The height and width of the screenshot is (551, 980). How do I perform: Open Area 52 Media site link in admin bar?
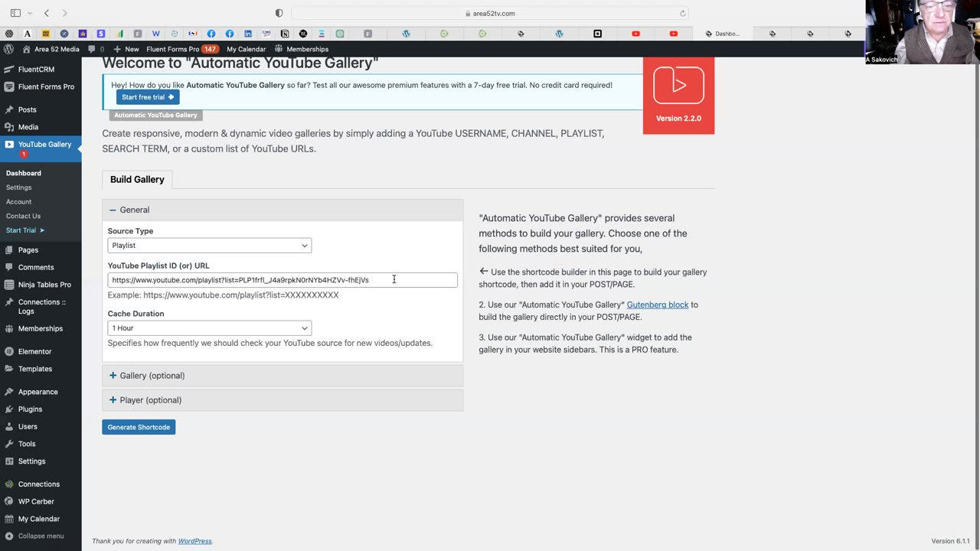[x=51, y=49]
